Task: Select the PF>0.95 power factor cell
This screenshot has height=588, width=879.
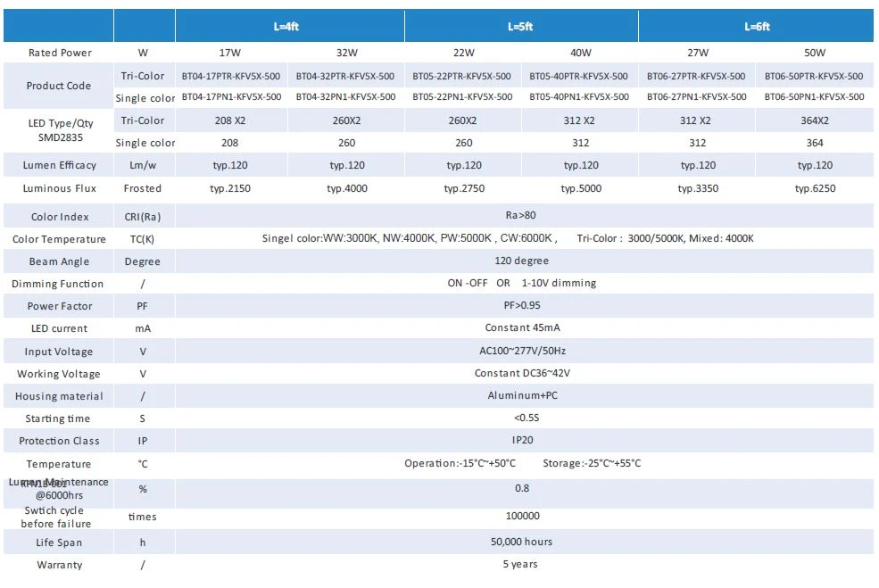Action: [522, 305]
